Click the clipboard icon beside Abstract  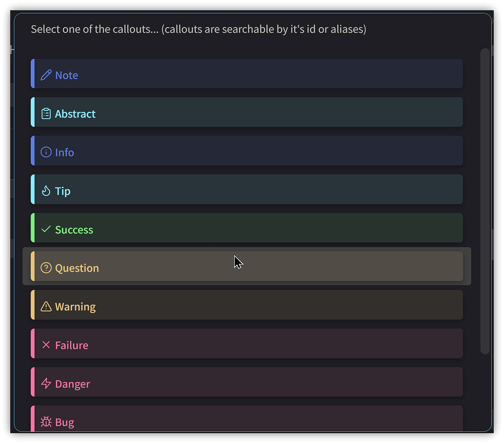click(46, 114)
